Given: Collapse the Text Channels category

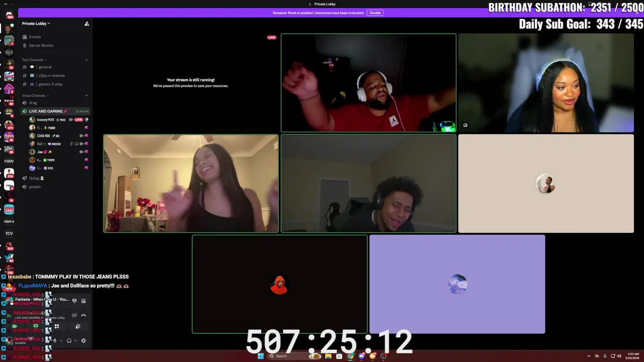Looking at the screenshot, I should pyautogui.click(x=34, y=60).
